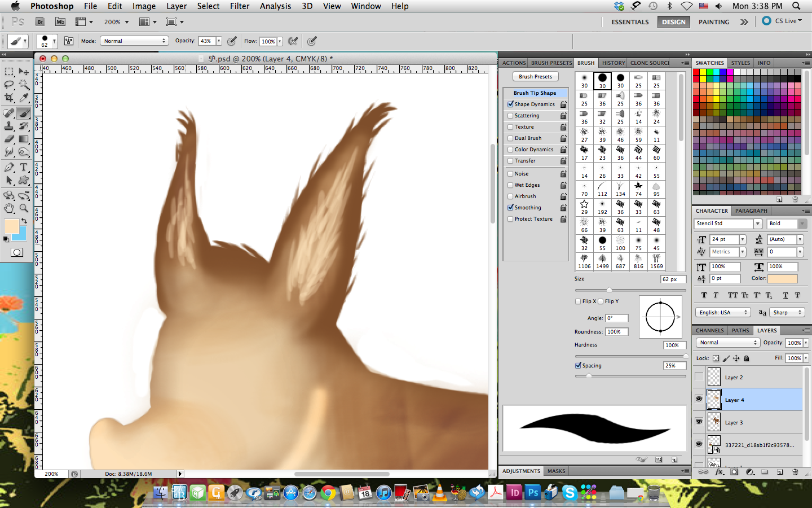The height and width of the screenshot is (508, 812).
Task: Click the tablet pressure for opacity icon
Action: (x=232, y=41)
